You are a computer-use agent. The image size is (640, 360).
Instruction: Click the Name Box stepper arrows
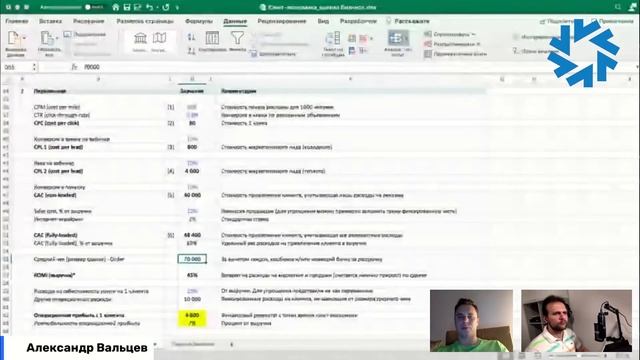pyautogui.click(x=34, y=67)
